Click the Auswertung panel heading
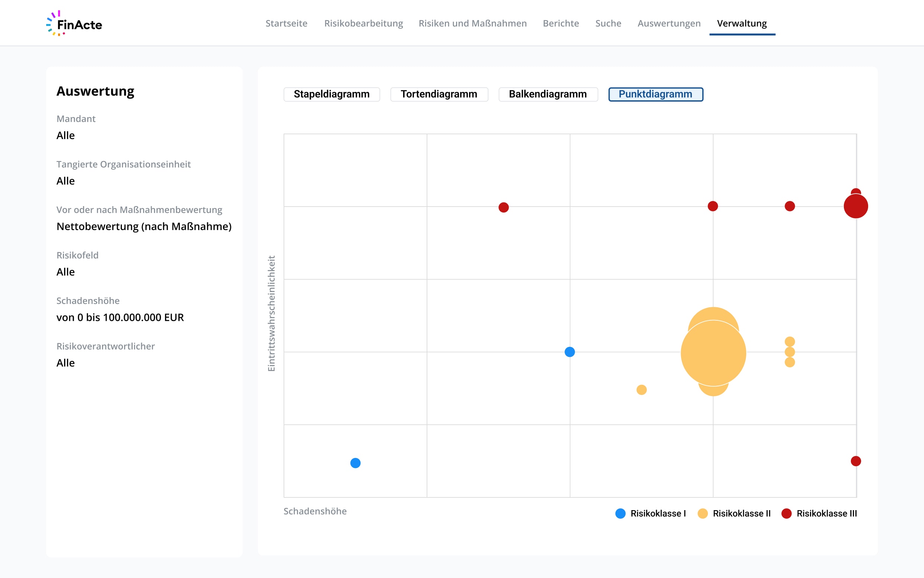The height and width of the screenshot is (578, 924). click(95, 91)
